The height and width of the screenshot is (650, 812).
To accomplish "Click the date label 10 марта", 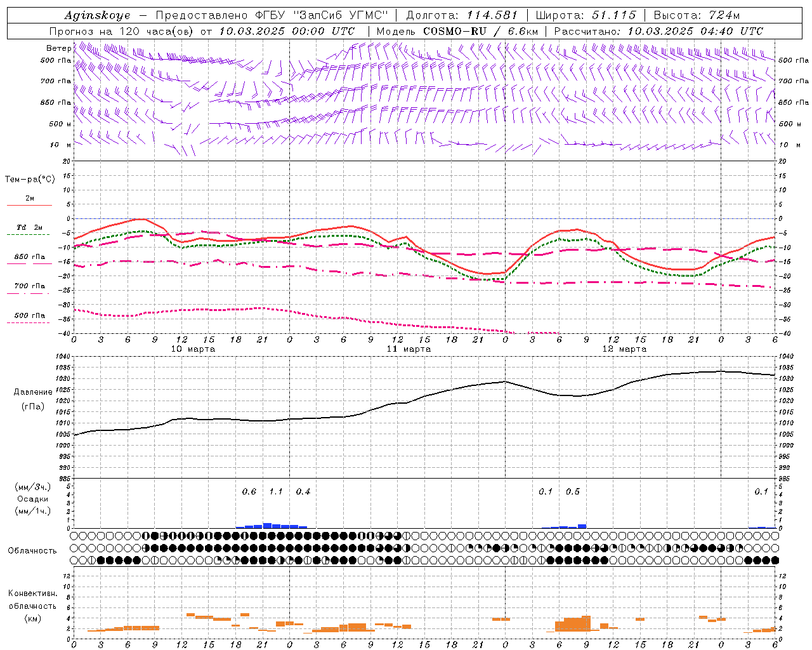I will coord(193,349).
